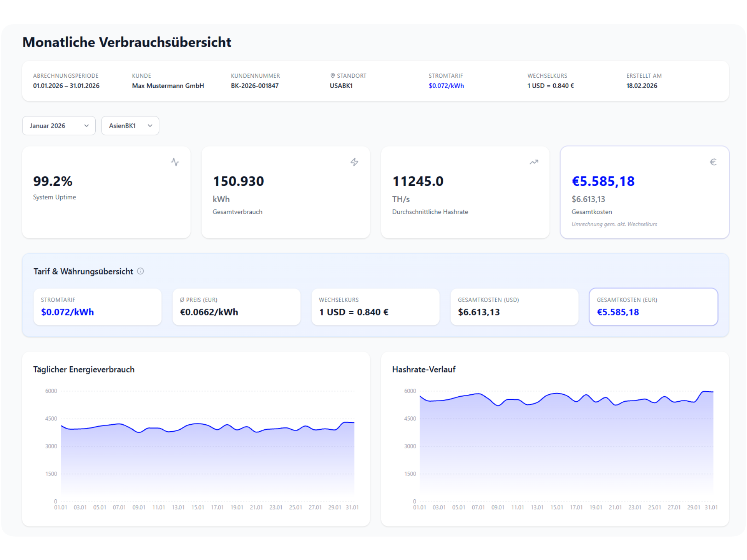The width and height of the screenshot is (747, 560).
Task: Click the euro icon on Gesamtkosten card
Action: (713, 162)
